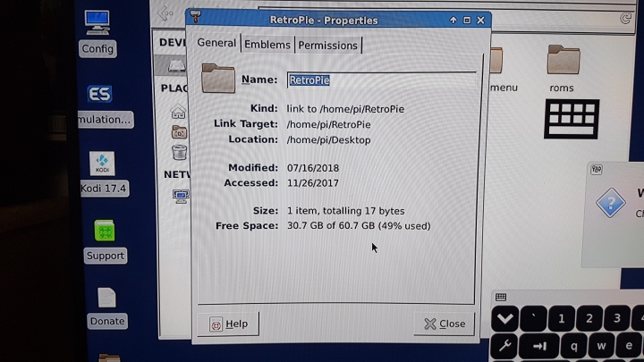Viewport: 644px width, 362px height.
Task: Click the blue question mark diamond icon
Action: coord(610,203)
